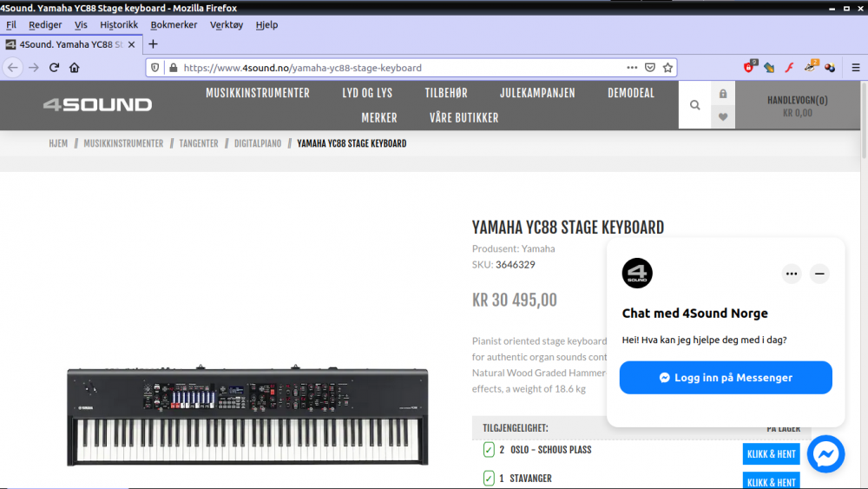
Task: Expand the Musikkinstrumenter navigation menu
Action: coord(258,93)
